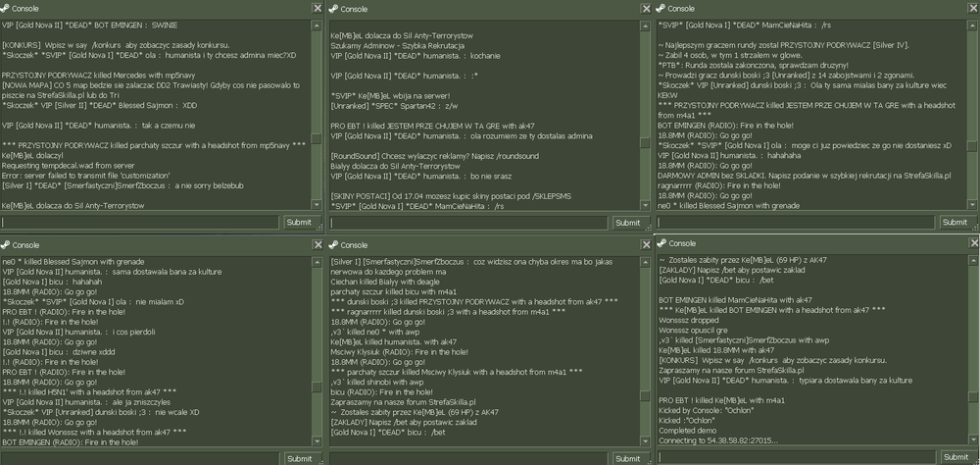The width and height of the screenshot is (980, 465).
Task: Click scroll-up arrow in console with 'Zostales zabity' at top
Action: (972, 260)
